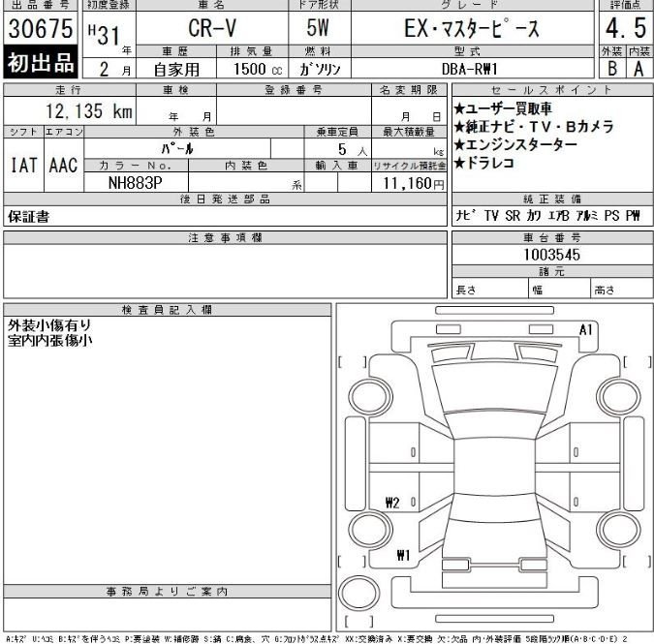Screen dimensions: 654x644
Task: Click the inspector note 室内内張傷小
Action: tap(49, 340)
